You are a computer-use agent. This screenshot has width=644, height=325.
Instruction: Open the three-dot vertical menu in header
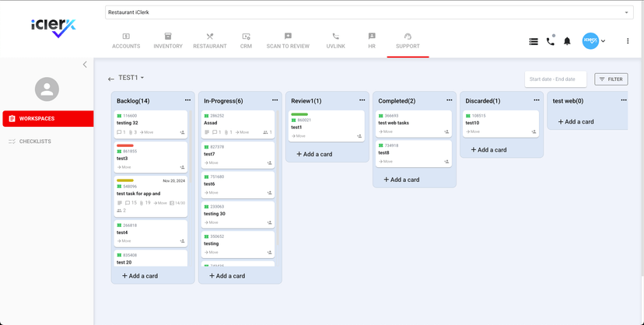click(628, 41)
